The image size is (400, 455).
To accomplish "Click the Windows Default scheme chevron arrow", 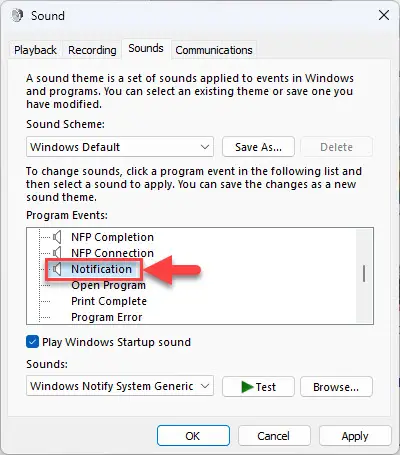I will tap(205, 147).
